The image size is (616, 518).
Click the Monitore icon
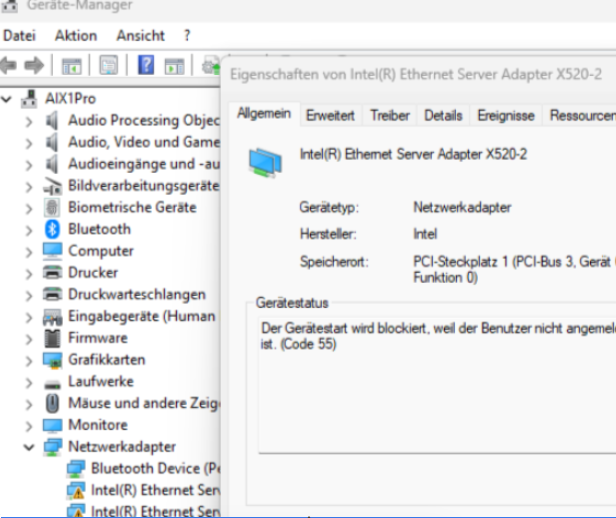[x=52, y=425]
